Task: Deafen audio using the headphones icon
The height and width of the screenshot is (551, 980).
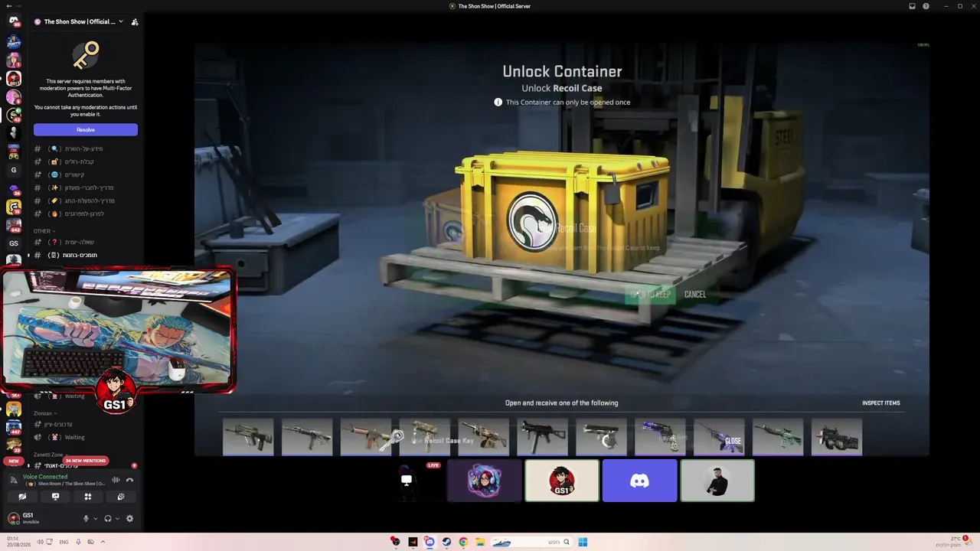Action: coord(108,519)
